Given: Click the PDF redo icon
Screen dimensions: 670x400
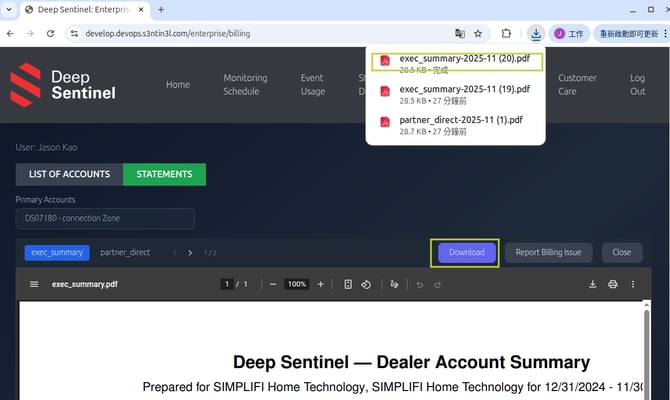Looking at the screenshot, I should (x=438, y=284).
